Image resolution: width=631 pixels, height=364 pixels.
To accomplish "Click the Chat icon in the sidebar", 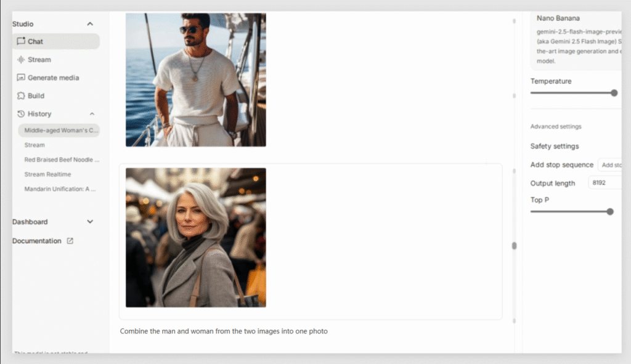I will (21, 41).
